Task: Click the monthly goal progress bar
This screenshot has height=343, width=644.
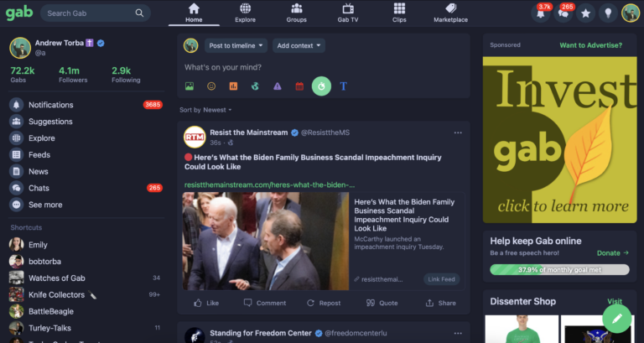Action: pos(559,270)
